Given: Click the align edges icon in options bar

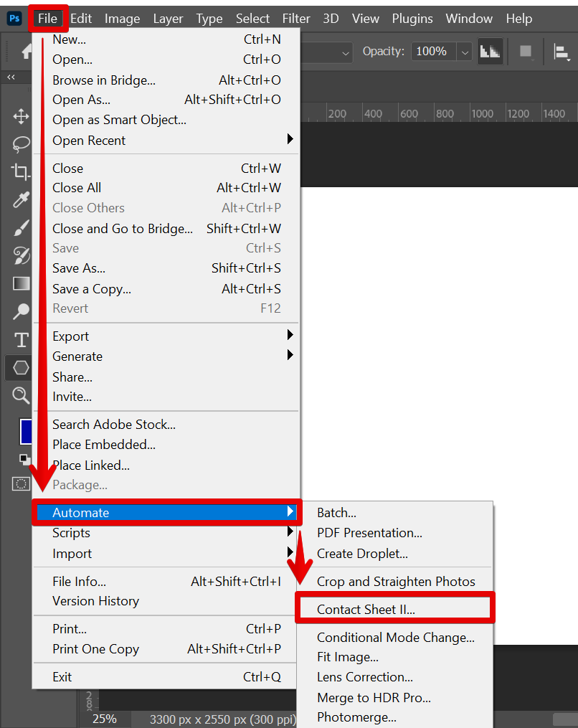Looking at the screenshot, I should click(x=562, y=52).
